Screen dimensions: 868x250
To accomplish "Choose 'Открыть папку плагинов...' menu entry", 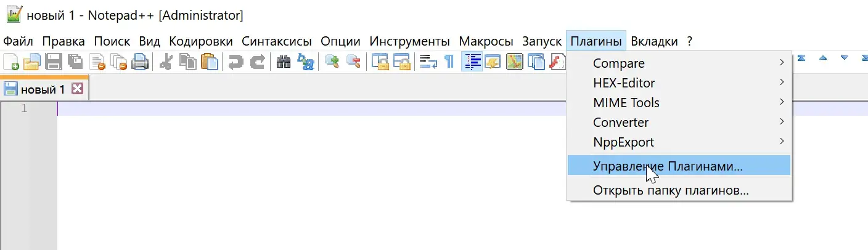I will coord(679,190).
